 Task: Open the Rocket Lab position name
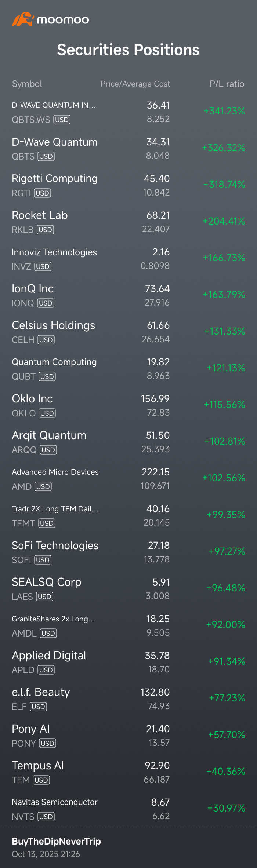tap(40, 215)
